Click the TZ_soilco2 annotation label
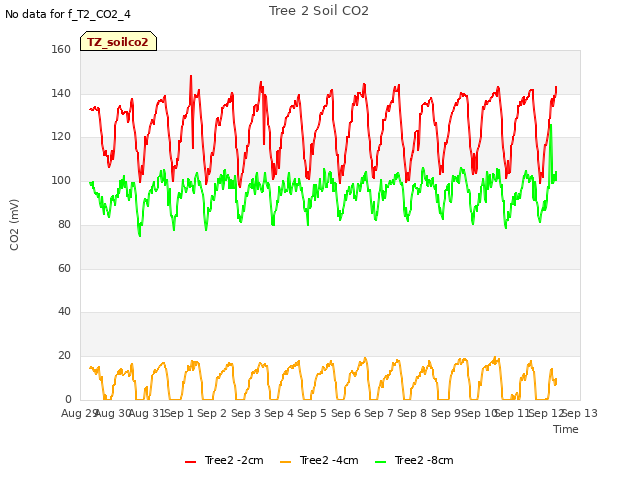The height and width of the screenshot is (480, 640). point(118,42)
